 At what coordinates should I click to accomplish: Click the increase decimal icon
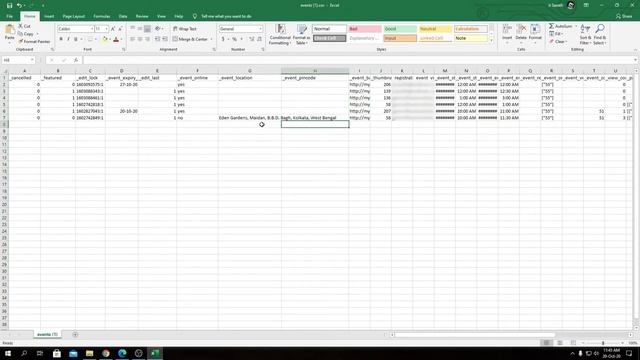251,39
